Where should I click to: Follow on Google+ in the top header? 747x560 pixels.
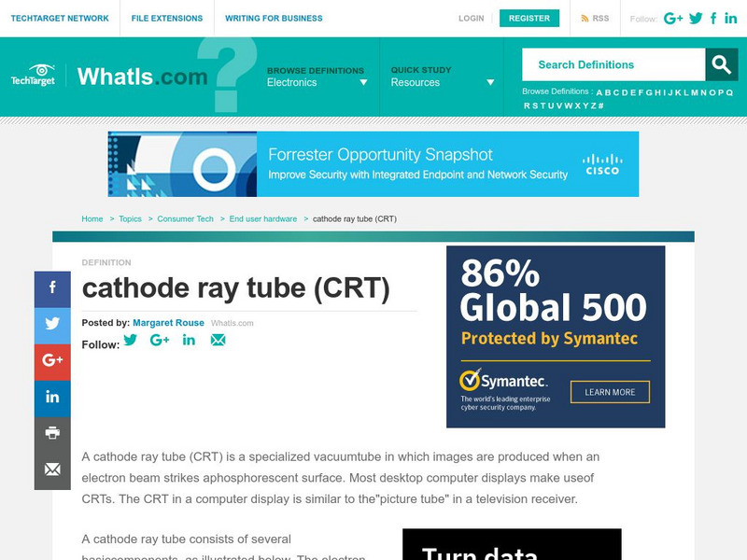pyautogui.click(x=671, y=18)
